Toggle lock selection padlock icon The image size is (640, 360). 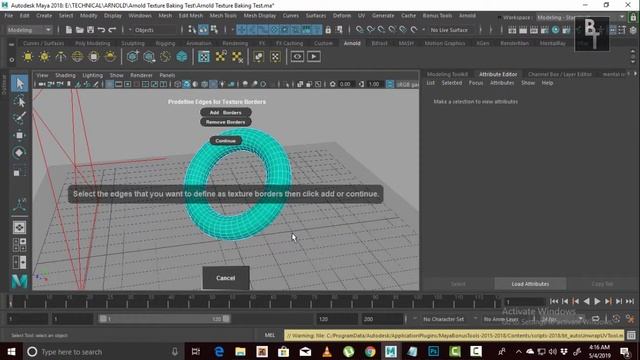[x=328, y=30]
